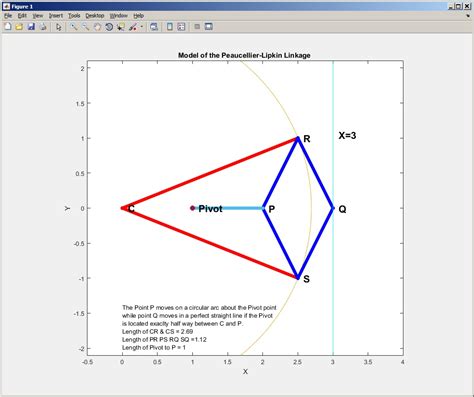Click the MATLAB icon in the title bar

click(x=6, y=6)
